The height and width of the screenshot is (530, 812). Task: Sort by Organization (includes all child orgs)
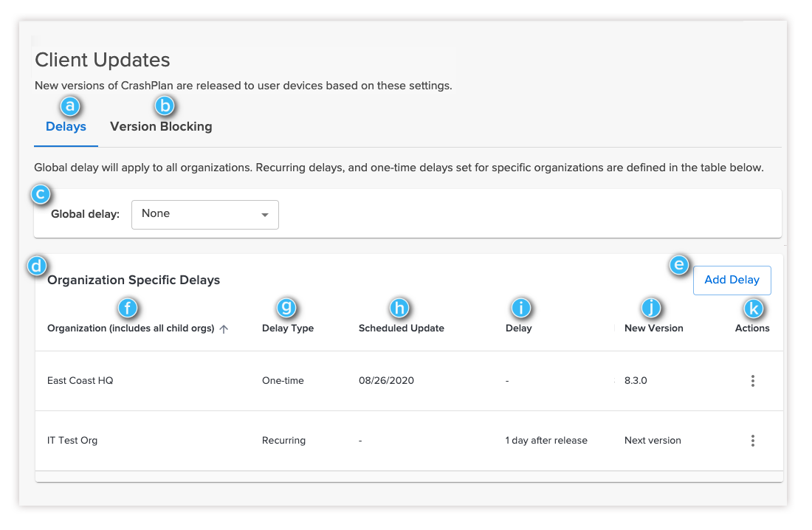(131, 328)
